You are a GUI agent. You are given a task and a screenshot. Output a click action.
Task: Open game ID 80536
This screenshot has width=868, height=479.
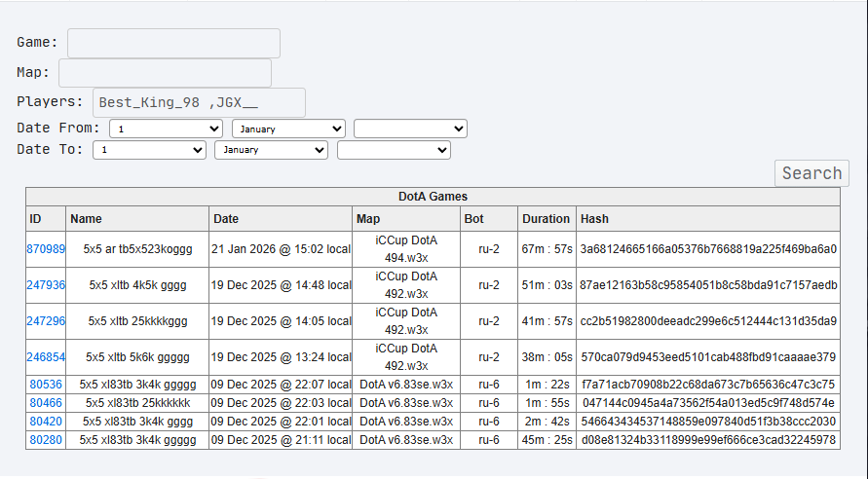(46, 385)
